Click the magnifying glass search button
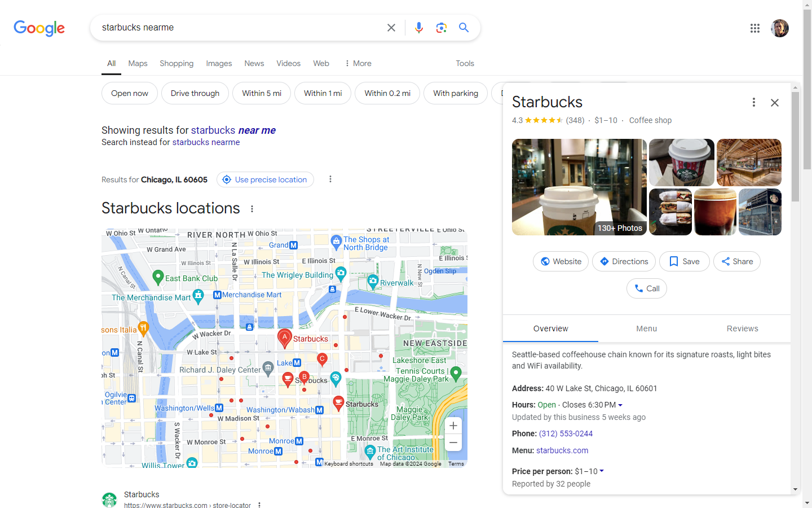 (464, 28)
